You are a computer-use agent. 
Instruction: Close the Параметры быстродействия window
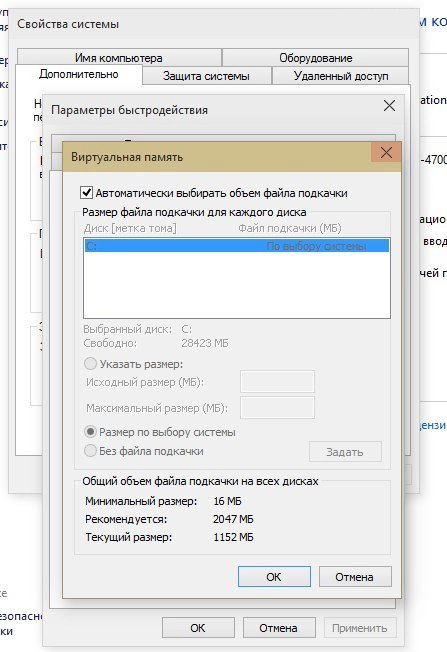click(x=389, y=106)
